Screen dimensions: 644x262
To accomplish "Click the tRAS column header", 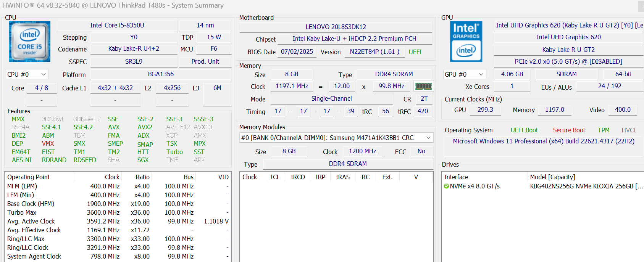I will pos(342,177).
